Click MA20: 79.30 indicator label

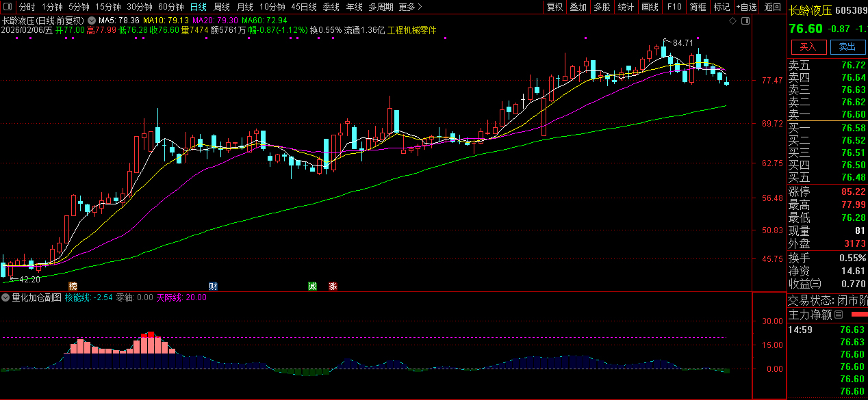215,21
